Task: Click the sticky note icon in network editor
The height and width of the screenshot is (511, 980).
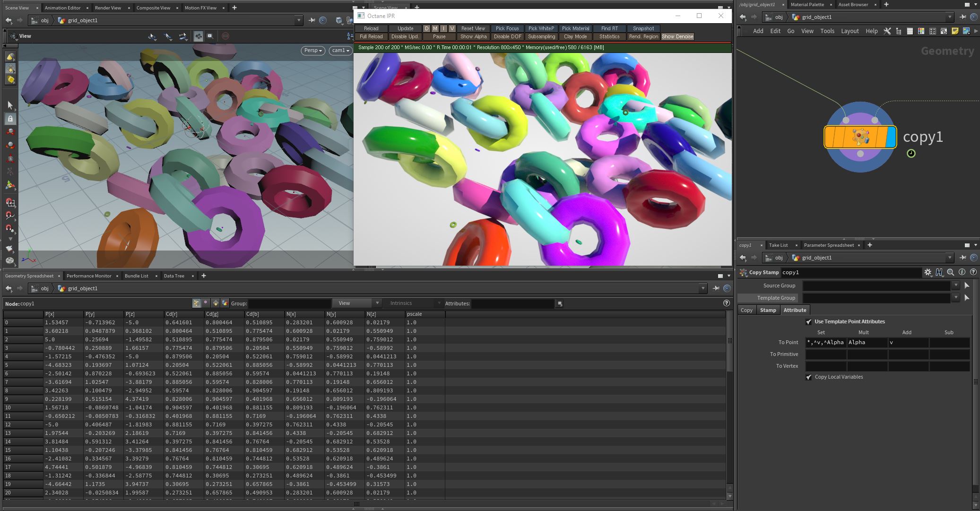Action: click(x=955, y=31)
